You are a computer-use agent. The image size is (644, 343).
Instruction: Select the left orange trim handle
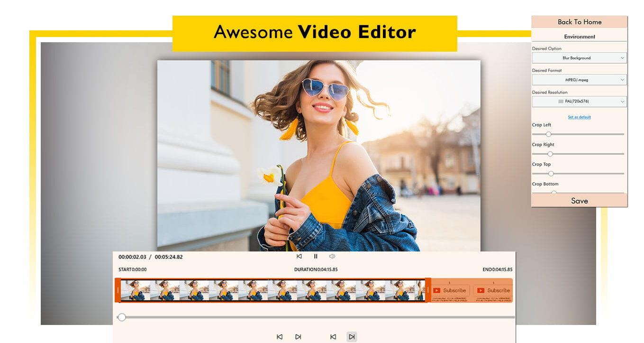point(118,290)
